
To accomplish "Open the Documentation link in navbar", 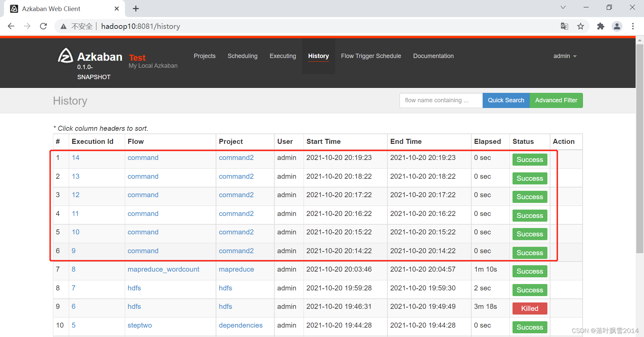I will click(x=433, y=56).
